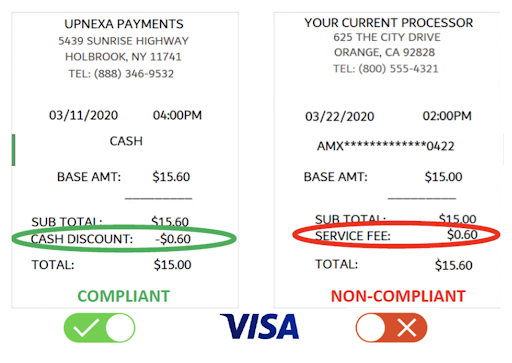Click the YOUR CURRENT PROCESSOR heading
512x363 pixels.
(x=389, y=23)
